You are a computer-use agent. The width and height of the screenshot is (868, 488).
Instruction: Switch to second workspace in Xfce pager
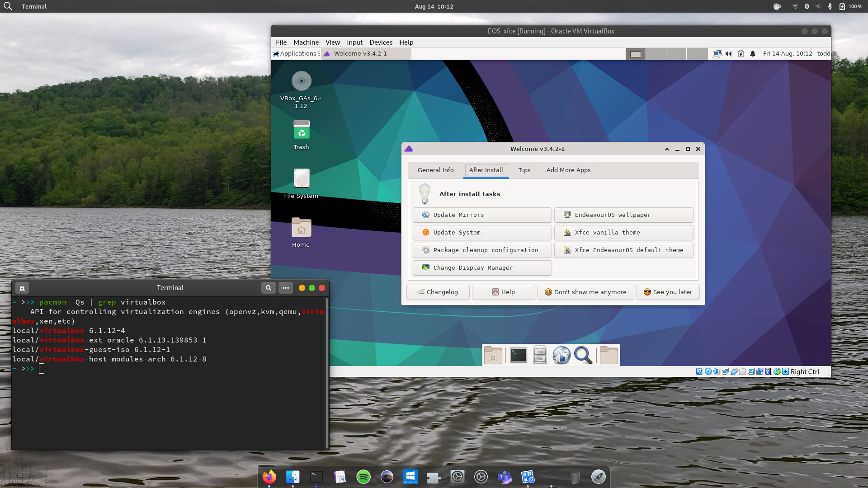656,54
